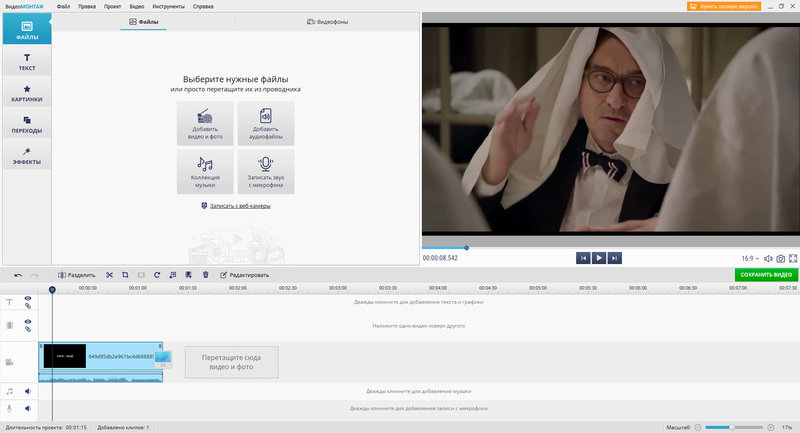Take a snapshot with camera icon
Viewport: 800px width, 433px height.
[x=780, y=259]
